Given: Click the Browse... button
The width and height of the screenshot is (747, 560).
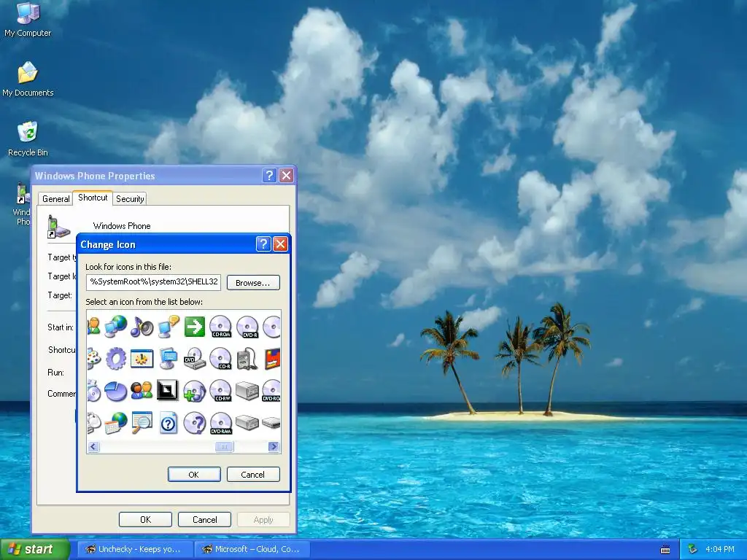Looking at the screenshot, I should click(x=253, y=283).
